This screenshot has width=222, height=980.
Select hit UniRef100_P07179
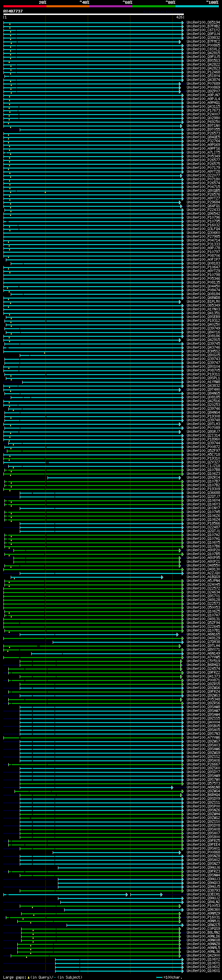[x=203, y=168]
